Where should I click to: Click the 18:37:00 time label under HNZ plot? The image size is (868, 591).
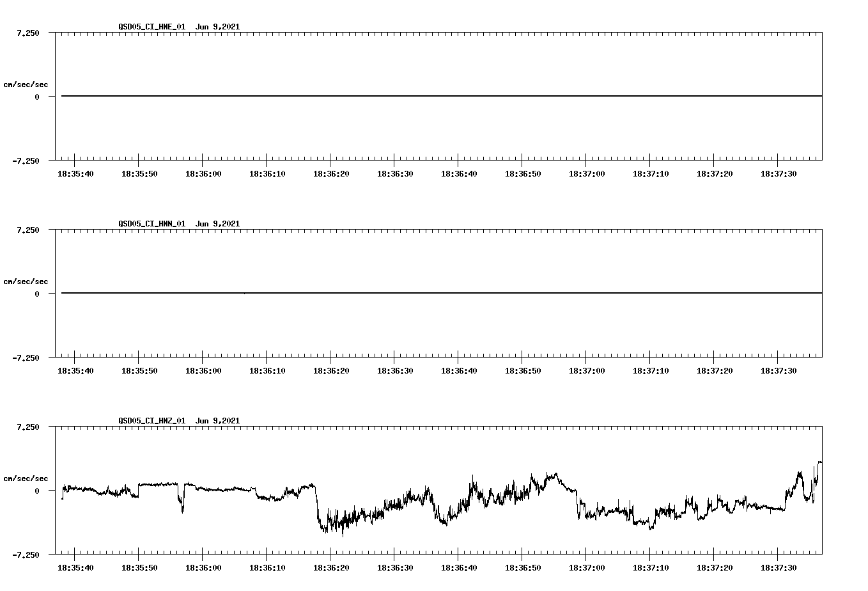point(587,568)
